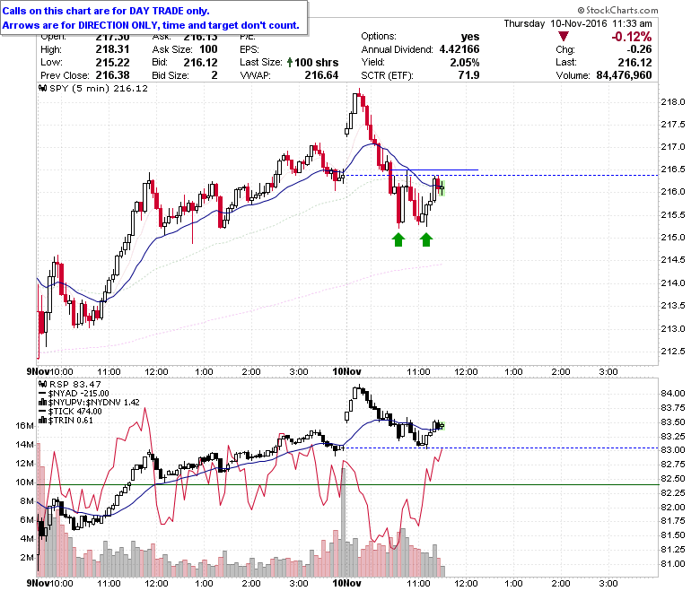
Task: Click the line marker beside $NYAD legend
Action: point(43,394)
